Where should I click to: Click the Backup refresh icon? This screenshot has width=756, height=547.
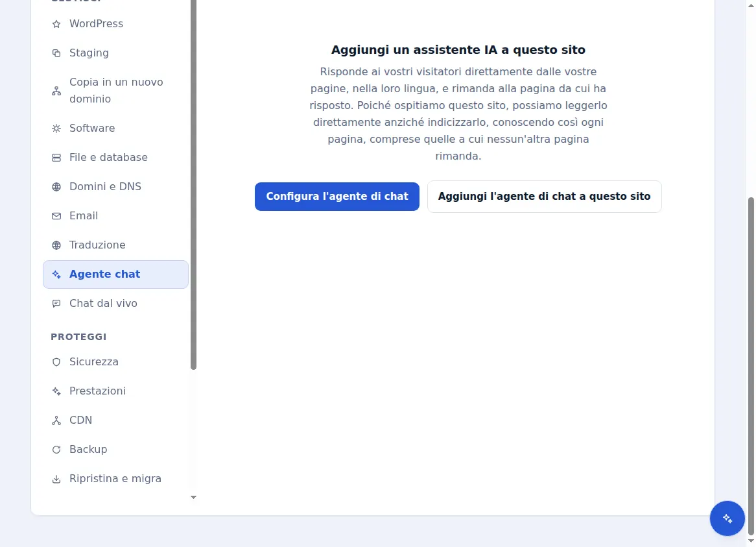pyautogui.click(x=56, y=450)
